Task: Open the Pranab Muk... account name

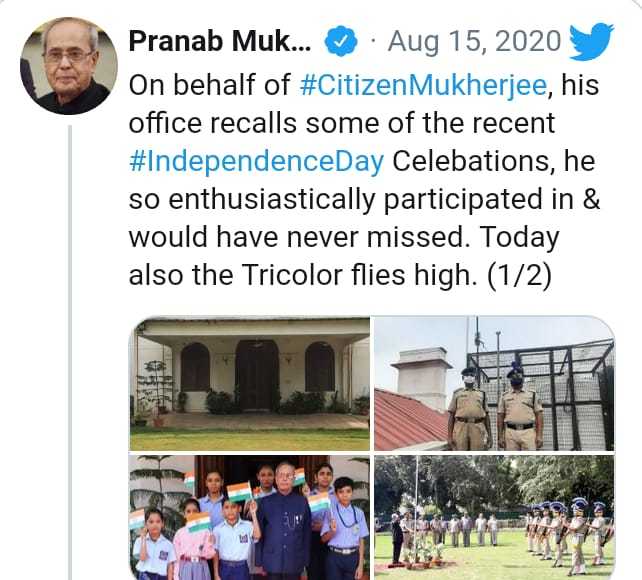Action: pyautogui.click(x=220, y=41)
